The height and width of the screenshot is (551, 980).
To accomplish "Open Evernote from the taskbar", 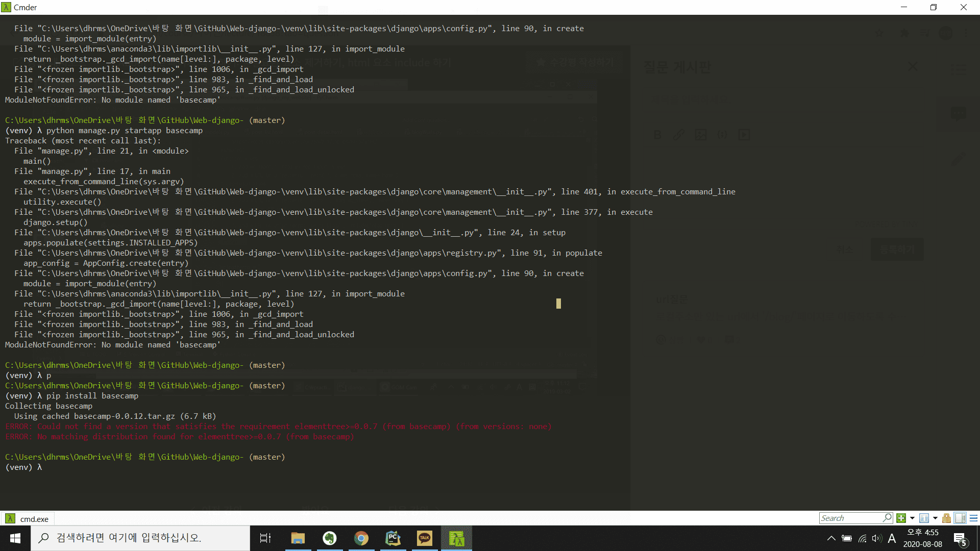I will pos(330,538).
